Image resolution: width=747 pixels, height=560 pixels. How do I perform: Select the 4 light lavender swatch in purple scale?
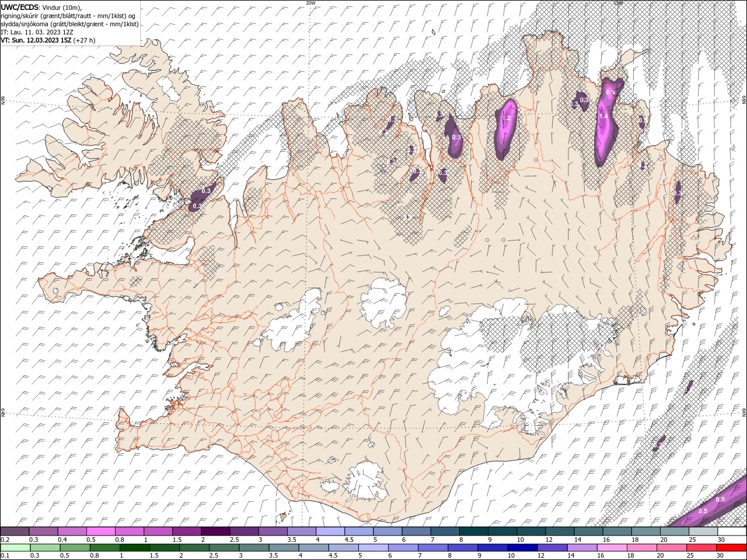(330, 531)
